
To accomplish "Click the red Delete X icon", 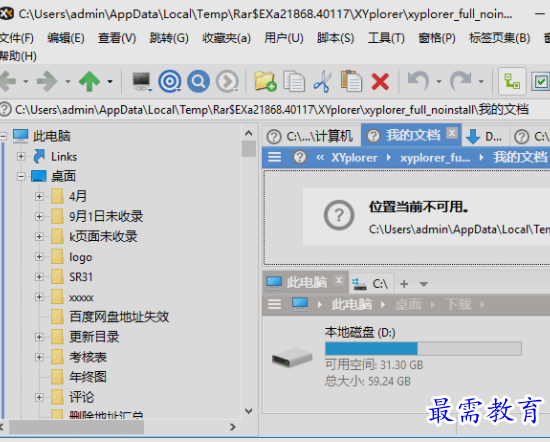I will point(380,81).
